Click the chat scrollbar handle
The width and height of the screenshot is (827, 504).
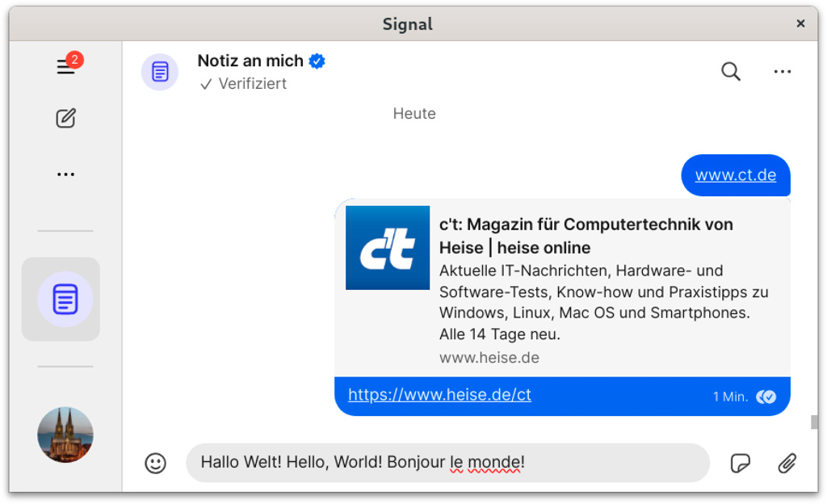pyautogui.click(x=814, y=422)
